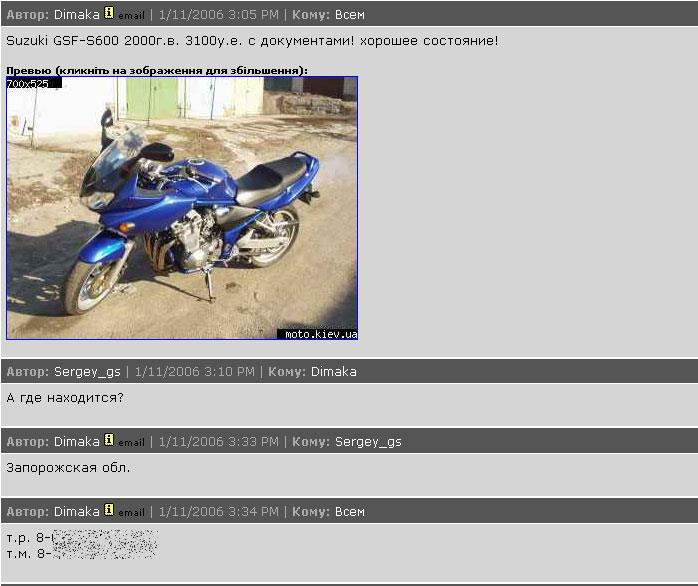Click the Suzuki GSF-S600 description text

252,41
